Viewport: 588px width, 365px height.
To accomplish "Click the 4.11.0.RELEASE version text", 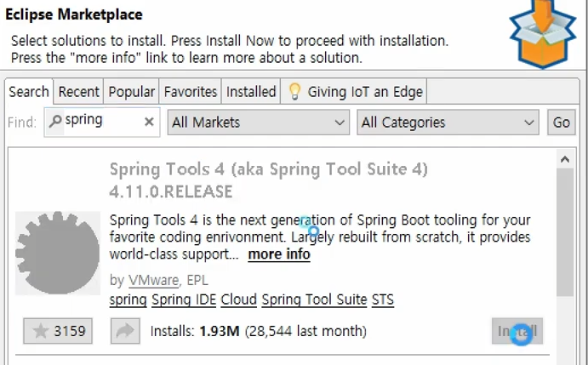I will [171, 191].
